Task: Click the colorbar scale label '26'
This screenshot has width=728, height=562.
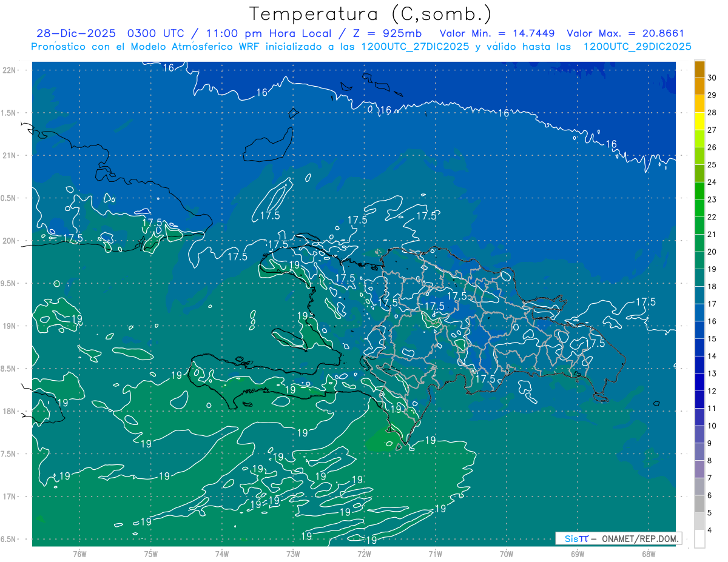Action: 712,147
